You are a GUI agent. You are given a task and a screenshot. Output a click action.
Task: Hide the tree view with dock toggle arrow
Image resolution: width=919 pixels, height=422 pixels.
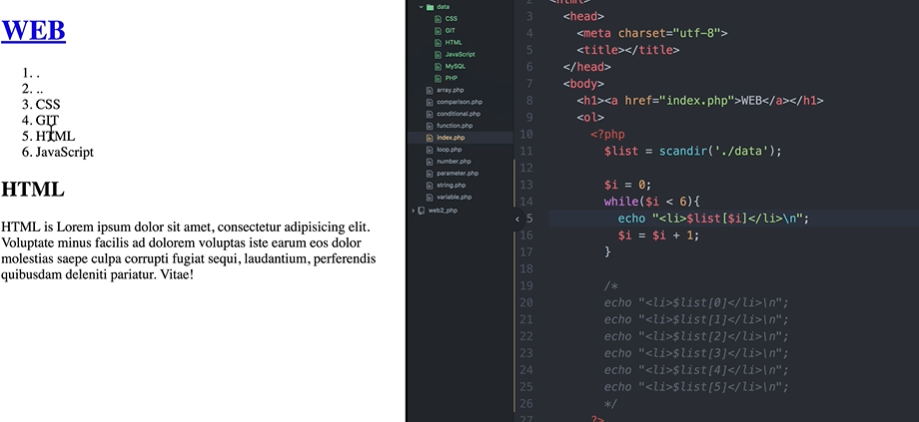pos(517,219)
